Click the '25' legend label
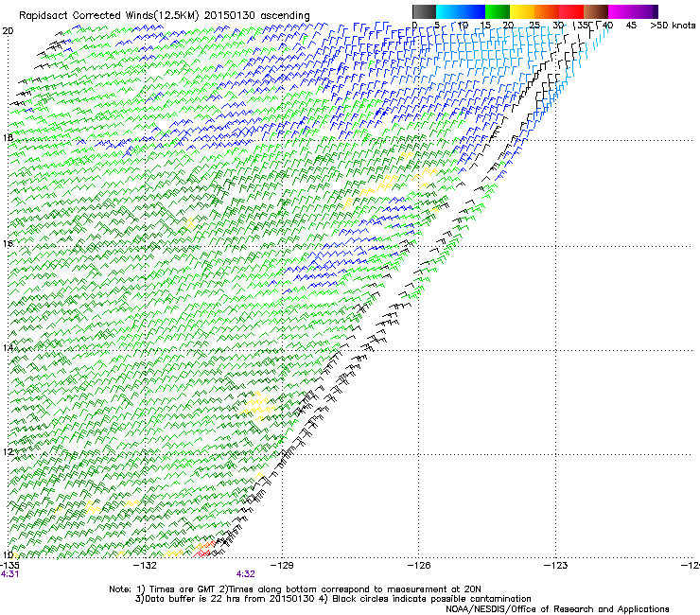700x615 pixels. 534,26
